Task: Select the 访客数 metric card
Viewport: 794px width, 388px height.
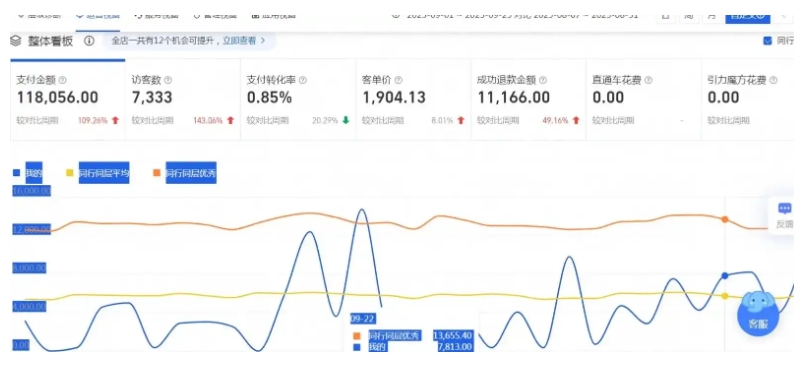Action: [183, 100]
